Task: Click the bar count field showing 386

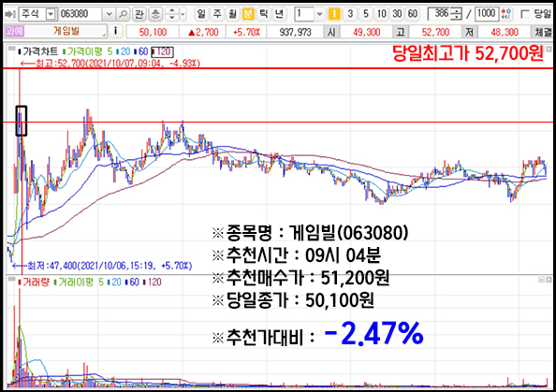Action: click(x=440, y=14)
